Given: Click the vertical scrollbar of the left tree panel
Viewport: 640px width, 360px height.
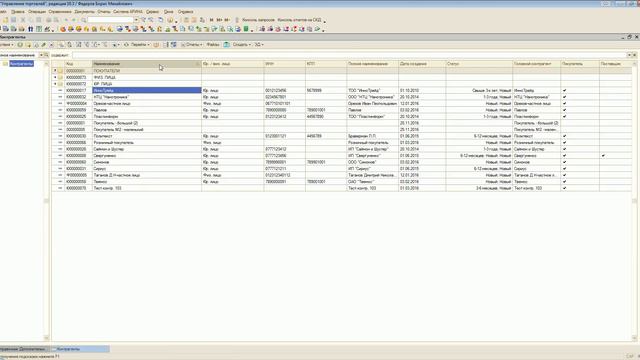Looking at the screenshot, I should [46, 201].
